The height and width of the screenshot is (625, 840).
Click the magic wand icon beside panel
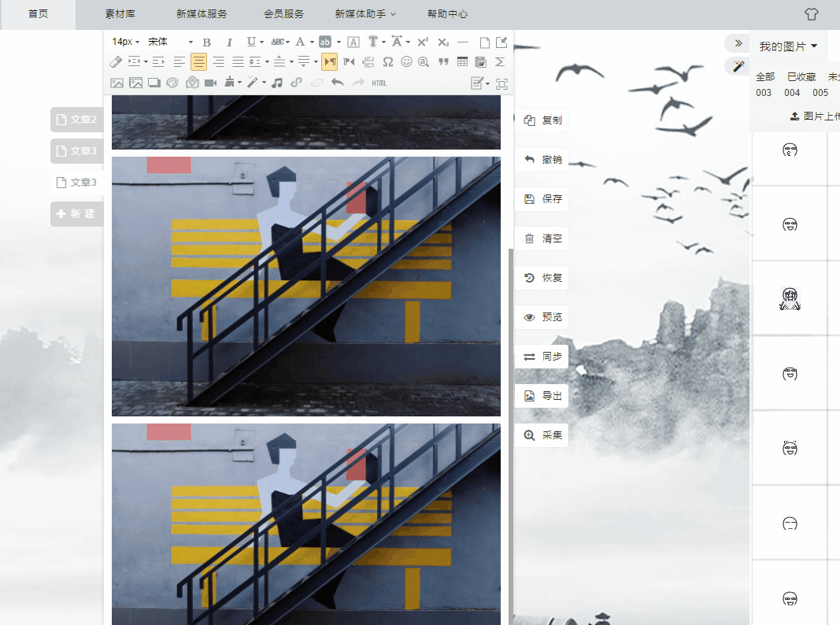tap(738, 66)
